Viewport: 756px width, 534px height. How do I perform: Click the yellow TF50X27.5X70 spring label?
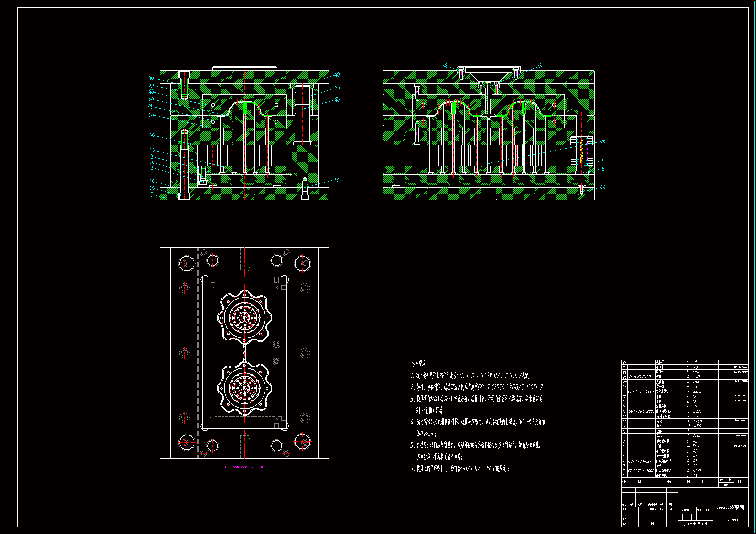[x=582, y=152]
